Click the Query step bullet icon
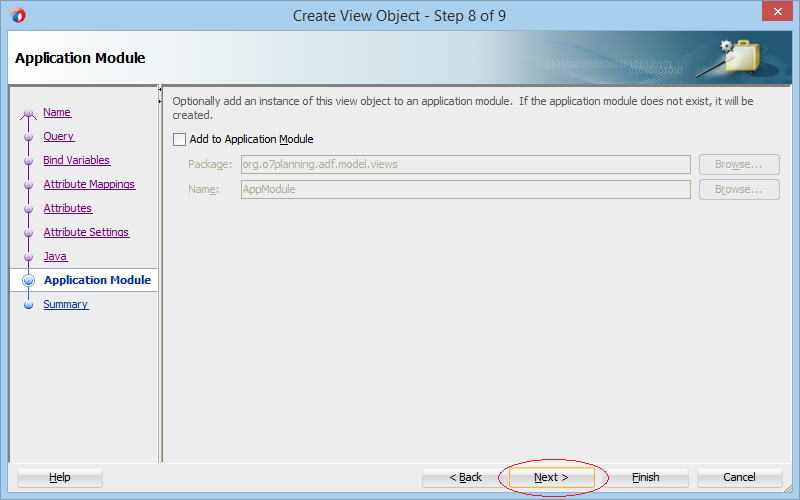This screenshot has height=500, width=800. 29,137
